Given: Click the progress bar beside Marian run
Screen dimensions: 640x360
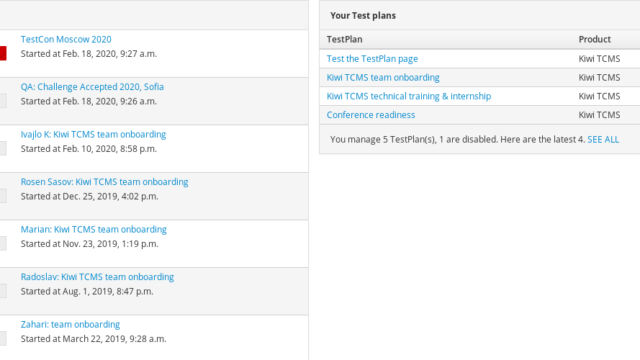Looking at the screenshot, I should point(3,243).
